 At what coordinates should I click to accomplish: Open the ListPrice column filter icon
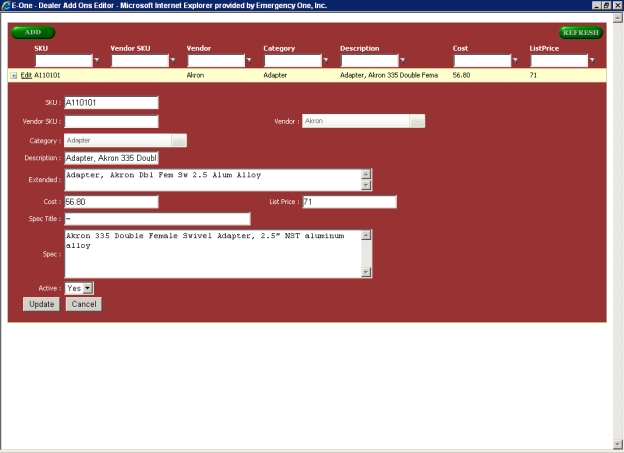(x=592, y=61)
